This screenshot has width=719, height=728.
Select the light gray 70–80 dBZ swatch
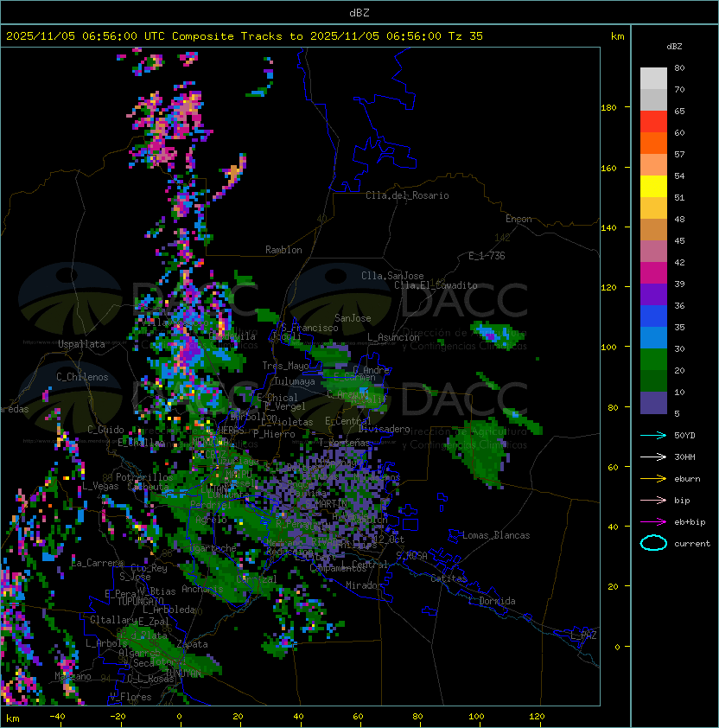(653, 79)
